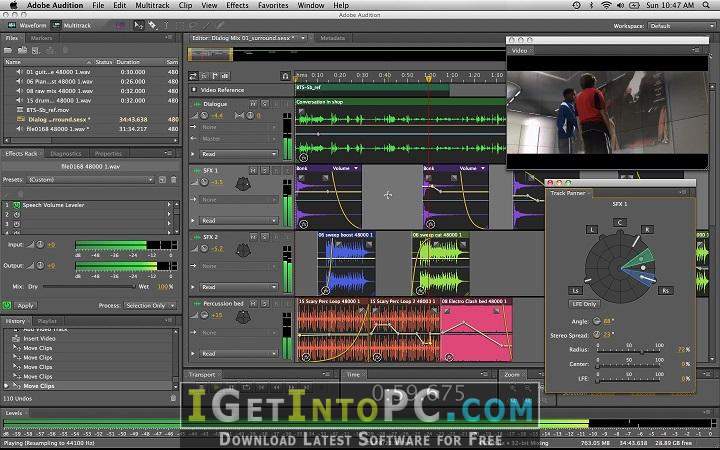The width and height of the screenshot is (720, 450).
Task: Click the Ls speaker button in Track Panner
Action: coord(575,290)
